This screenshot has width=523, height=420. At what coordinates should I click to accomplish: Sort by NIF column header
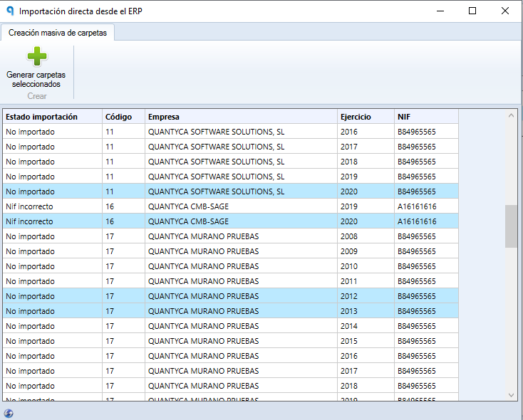click(426, 117)
